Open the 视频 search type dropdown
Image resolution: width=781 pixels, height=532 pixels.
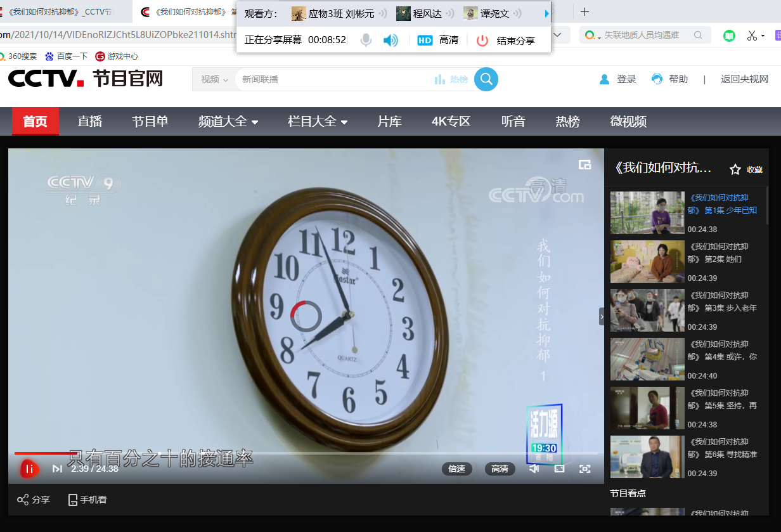pyautogui.click(x=214, y=79)
